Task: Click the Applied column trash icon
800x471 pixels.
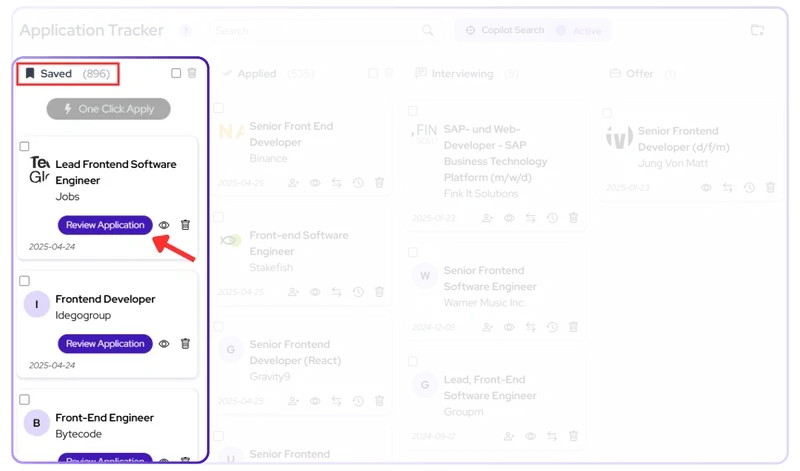Action: tap(389, 73)
